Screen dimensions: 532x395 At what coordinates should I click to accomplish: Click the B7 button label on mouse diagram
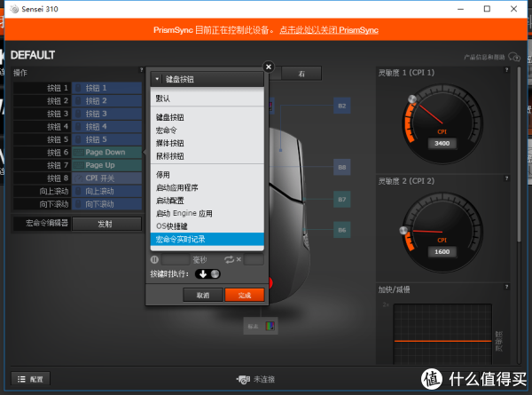pos(341,200)
